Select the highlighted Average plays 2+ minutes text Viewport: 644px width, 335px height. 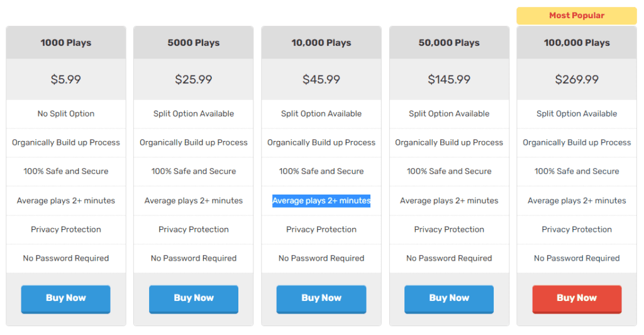tap(321, 201)
